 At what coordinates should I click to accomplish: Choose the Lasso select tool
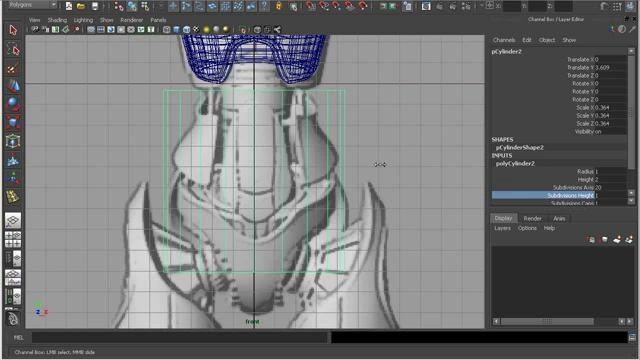click(x=13, y=50)
